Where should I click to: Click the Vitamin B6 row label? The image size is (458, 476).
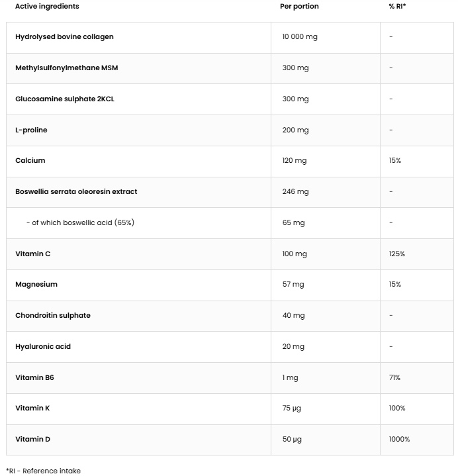[34, 377]
